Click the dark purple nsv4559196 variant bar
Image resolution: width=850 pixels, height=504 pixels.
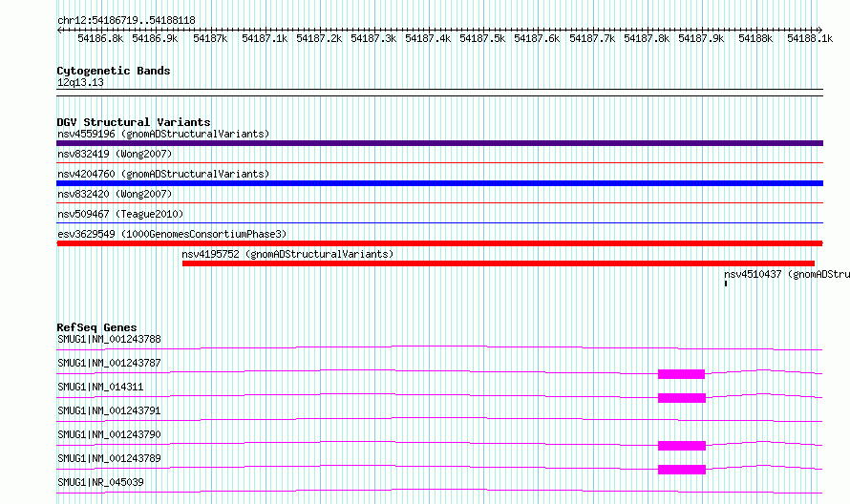click(439, 143)
